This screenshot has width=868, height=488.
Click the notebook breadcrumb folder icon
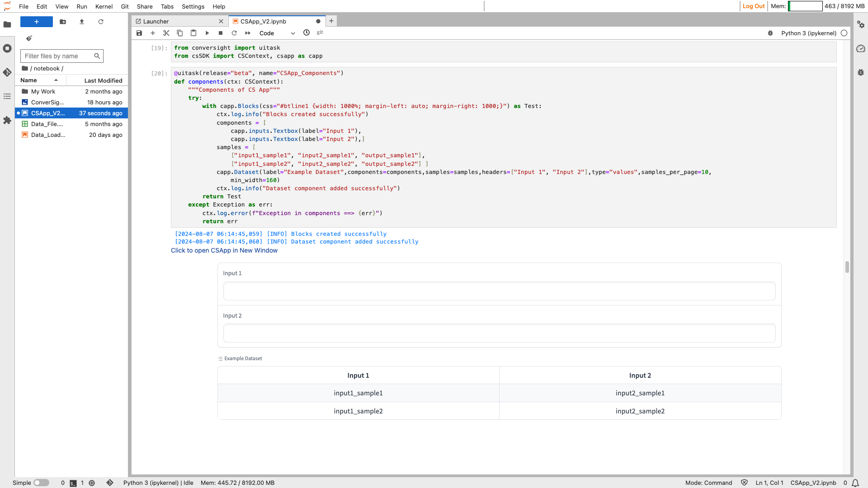(x=25, y=68)
